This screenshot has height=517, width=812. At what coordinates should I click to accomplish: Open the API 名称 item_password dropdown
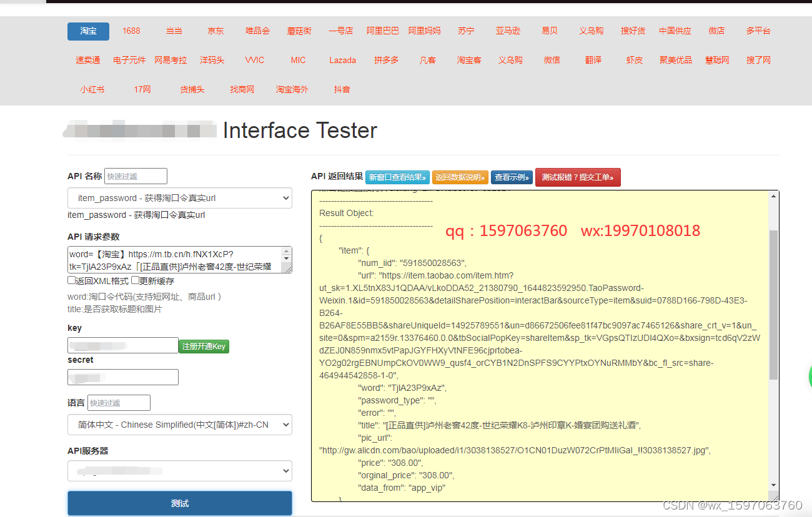point(180,198)
